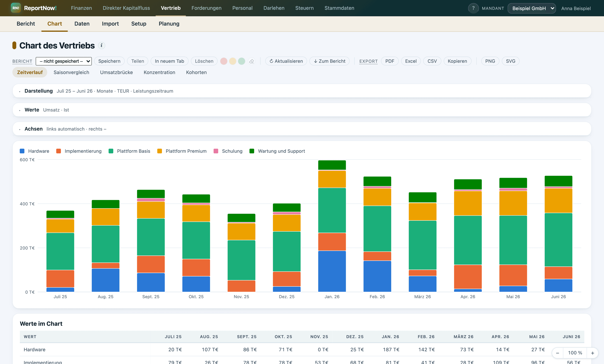The height and width of the screenshot is (364, 604).
Task: Zoom in with the plus icon
Action: point(593,353)
